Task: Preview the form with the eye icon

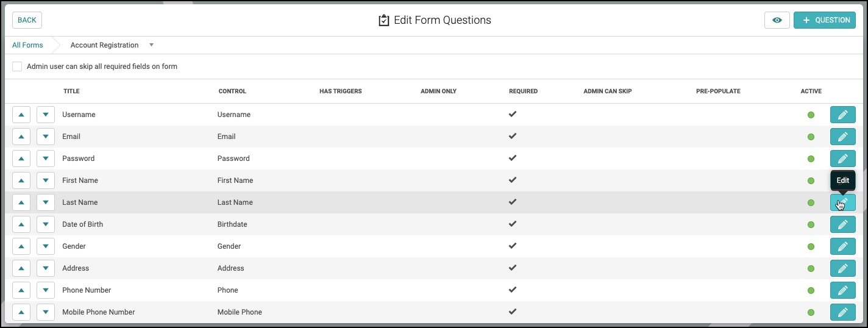Action: 777,20
